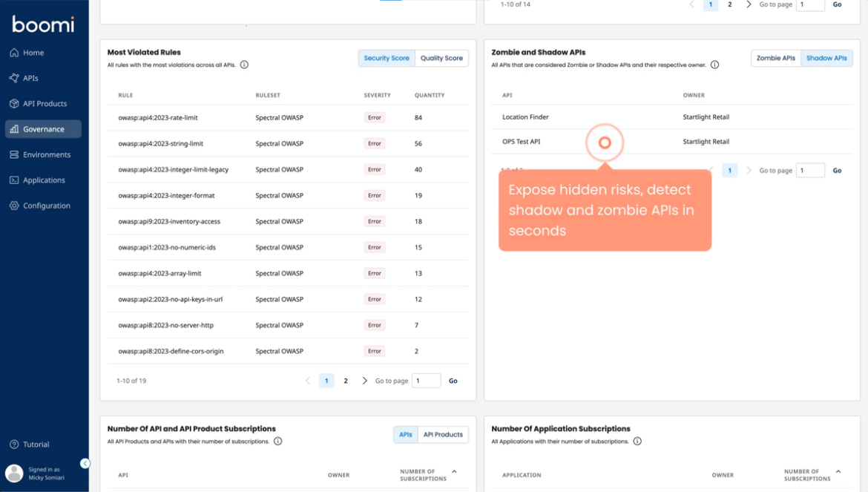Screen dimensions: 868x492
Task: Select page 1 of Most Violated Rules
Action: (x=326, y=381)
